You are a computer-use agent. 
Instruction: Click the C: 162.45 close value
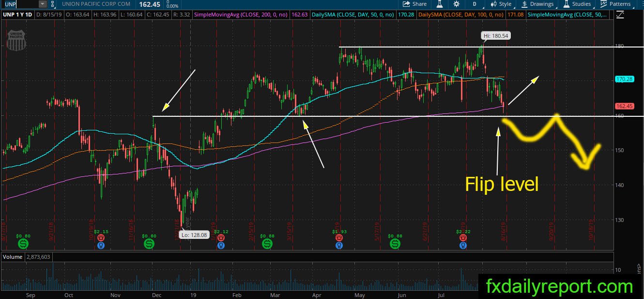point(159,15)
